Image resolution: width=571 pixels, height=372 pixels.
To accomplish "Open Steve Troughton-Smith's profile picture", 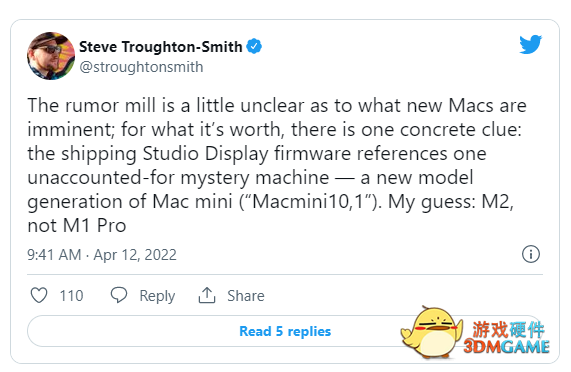I will tap(51, 56).
